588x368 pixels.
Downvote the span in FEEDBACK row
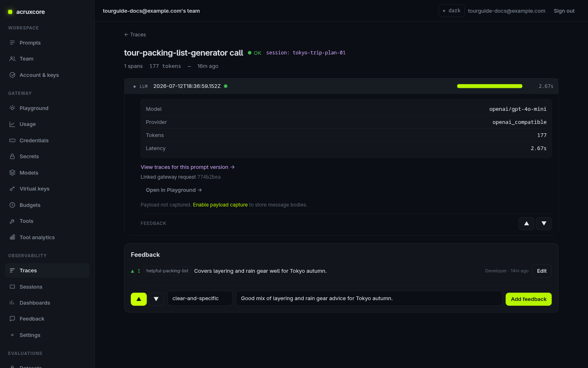pyautogui.click(x=544, y=224)
